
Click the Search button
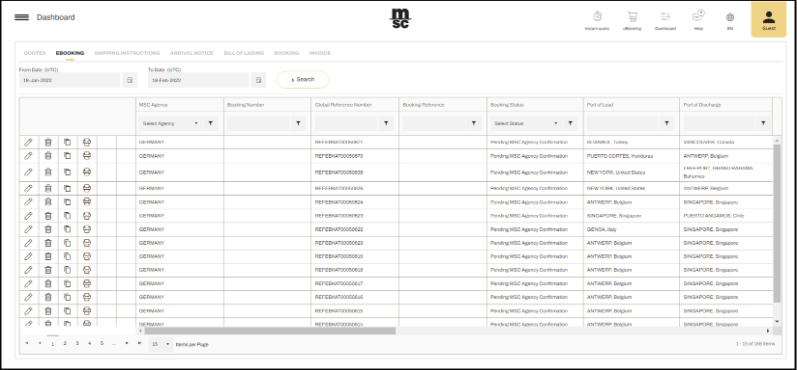point(303,80)
